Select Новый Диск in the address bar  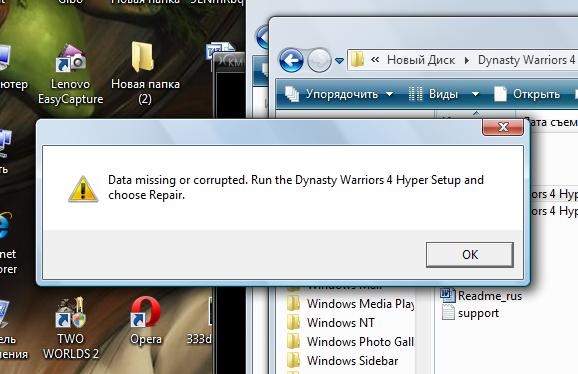click(421, 60)
